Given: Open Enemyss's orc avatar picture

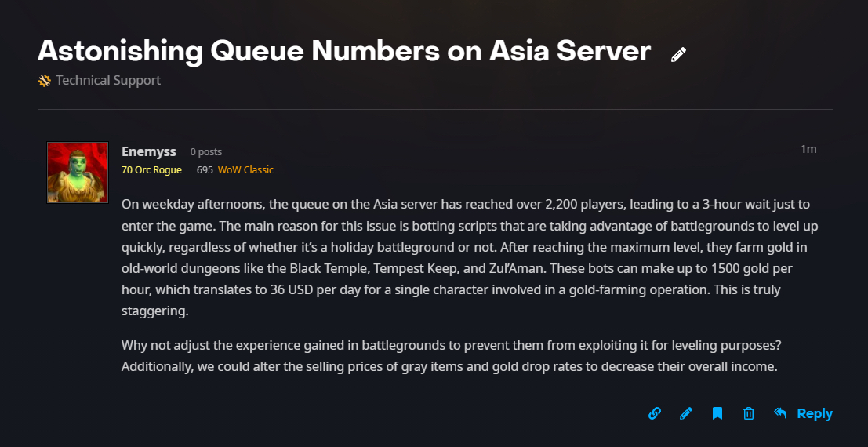Looking at the screenshot, I should [x=78, y=173].
